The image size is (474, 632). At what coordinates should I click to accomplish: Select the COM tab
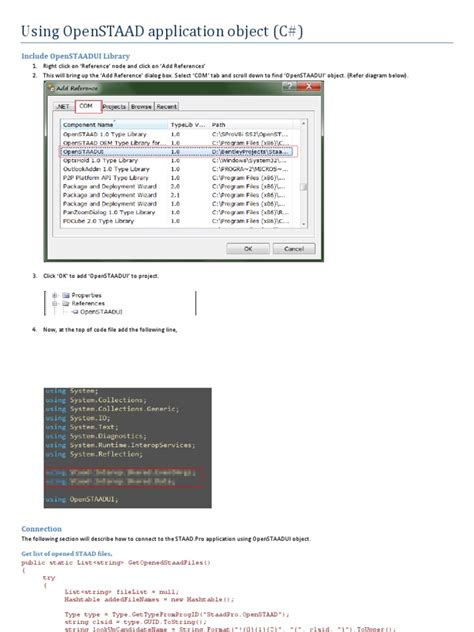pos(86,106)
